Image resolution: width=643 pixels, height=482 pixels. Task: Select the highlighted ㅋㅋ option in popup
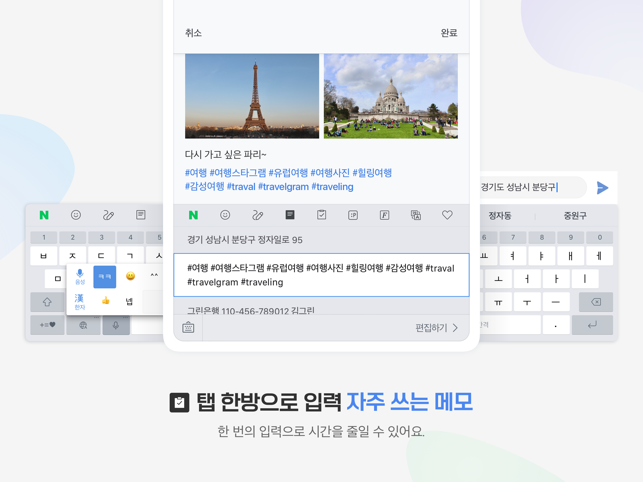(105, 276)
